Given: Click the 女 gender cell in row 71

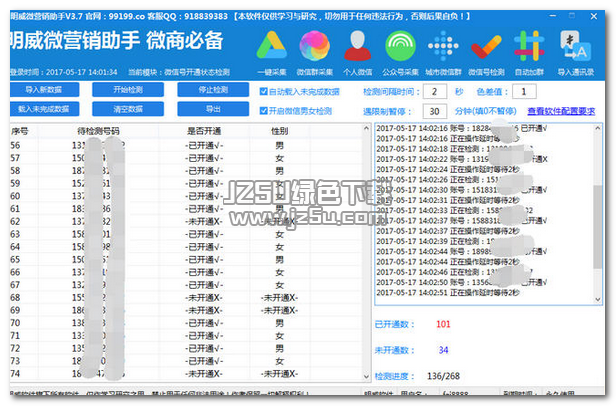Looking at the screenshot, I should pos(279,336).
